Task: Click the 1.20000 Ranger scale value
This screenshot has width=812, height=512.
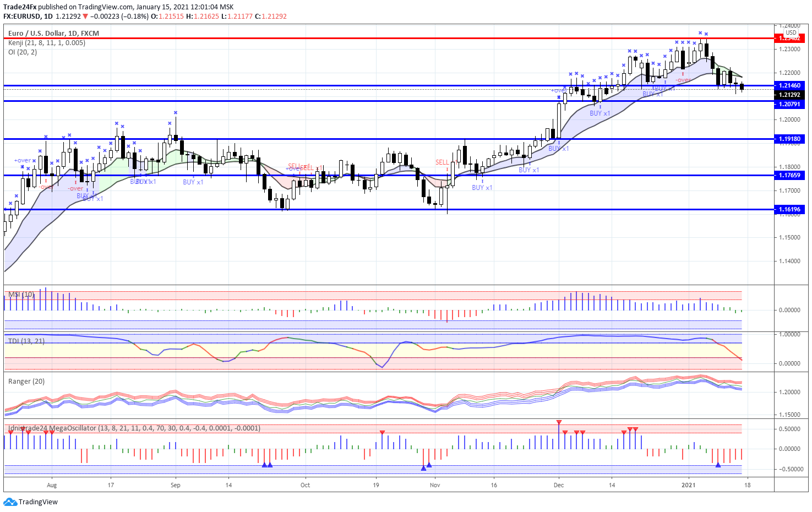Action: tap(789, 392)
